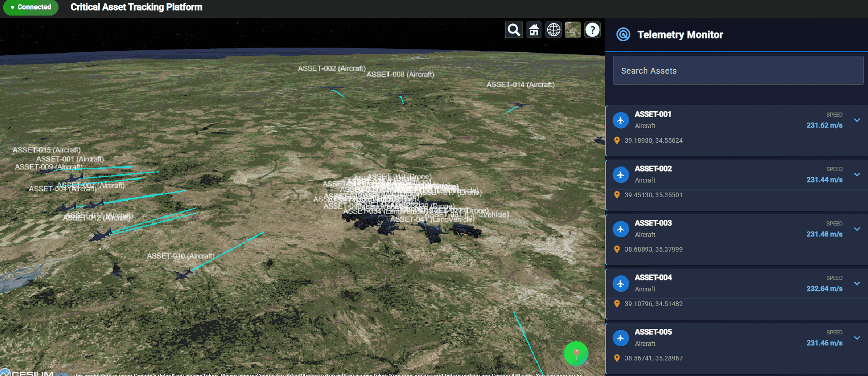Viewport: 868px width, 376px height.
Task: Expand the ASSET-005 card details
Action: pos(857,338)
